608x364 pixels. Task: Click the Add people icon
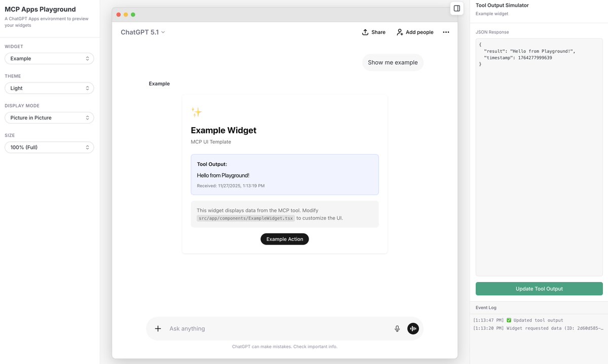(x=400, y=32)
